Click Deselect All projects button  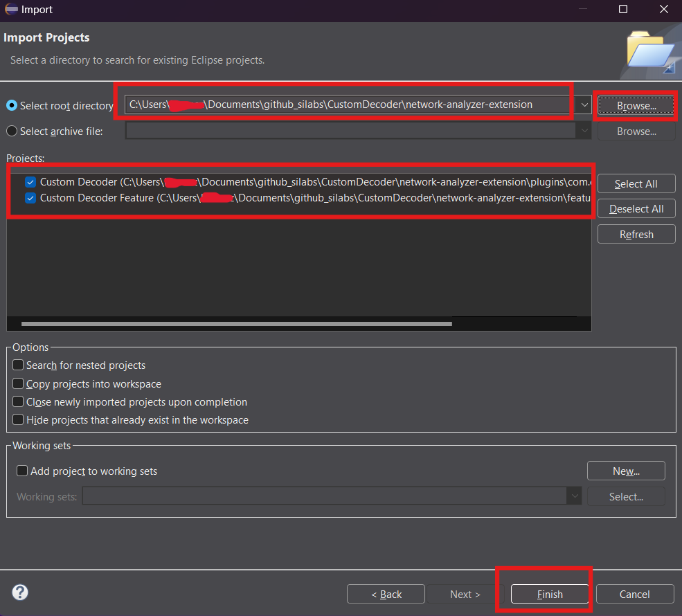636,208
